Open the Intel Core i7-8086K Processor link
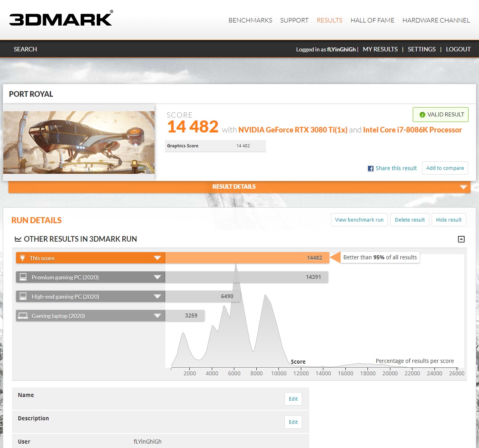 [412, 130]
